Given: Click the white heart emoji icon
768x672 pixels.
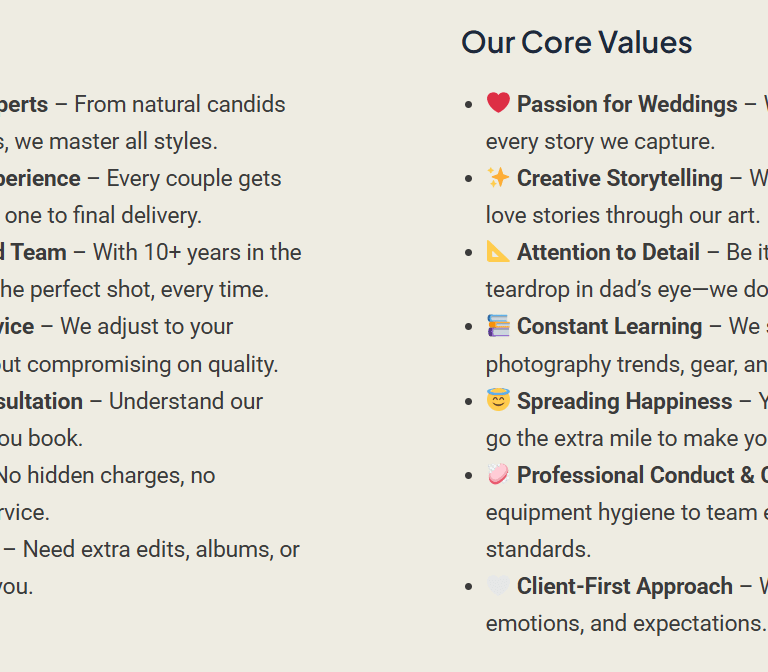Looking at the screenshot, I should pos(498,586).
